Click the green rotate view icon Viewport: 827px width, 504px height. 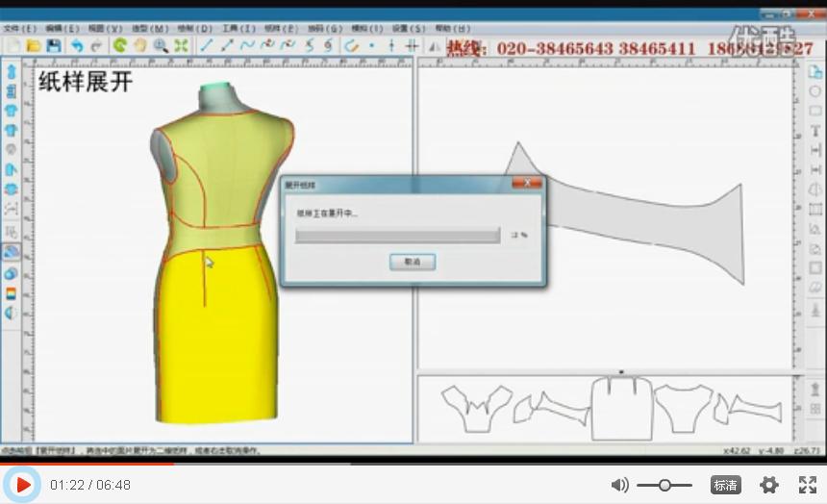click(x=120, y=45)
